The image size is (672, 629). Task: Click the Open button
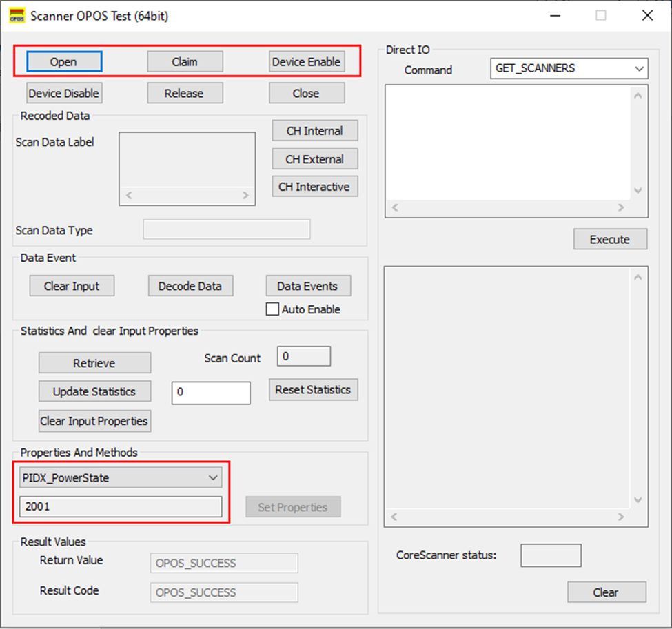(x=64, y=62)
